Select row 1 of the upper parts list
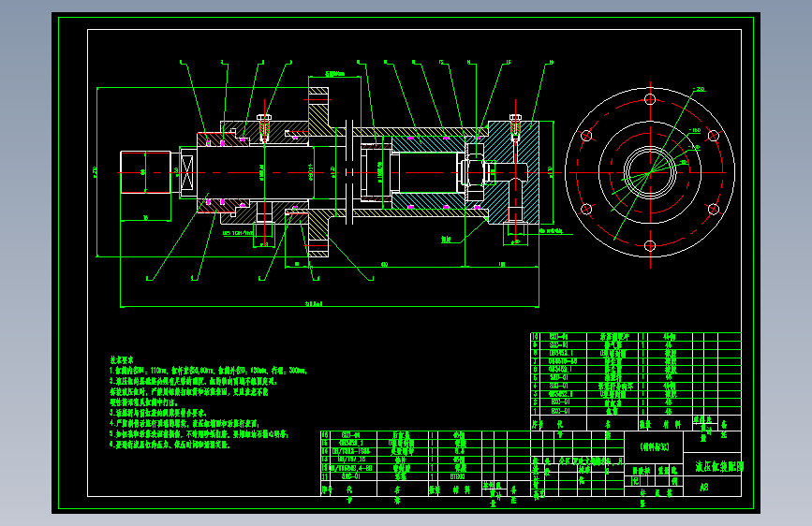The width and height of the screenshot is (812, 526). (x=636, y=411)
